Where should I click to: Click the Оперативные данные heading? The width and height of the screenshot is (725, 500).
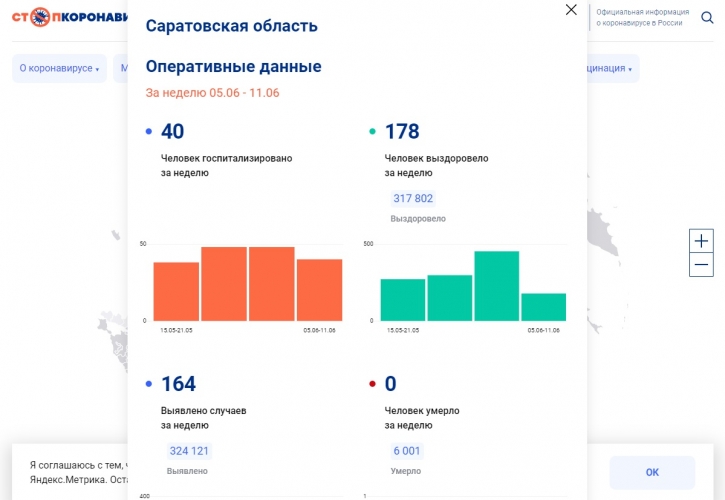click(x=233, y=67)
